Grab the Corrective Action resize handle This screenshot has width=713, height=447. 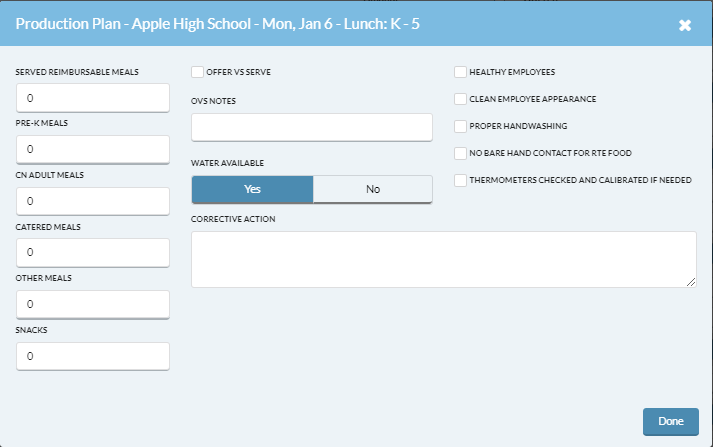691,282
